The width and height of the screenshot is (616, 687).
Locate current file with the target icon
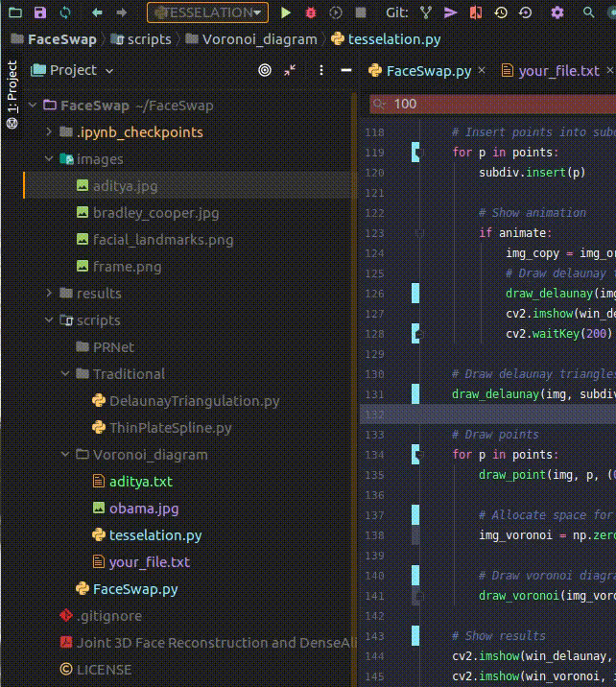click(x=265, y=70)
